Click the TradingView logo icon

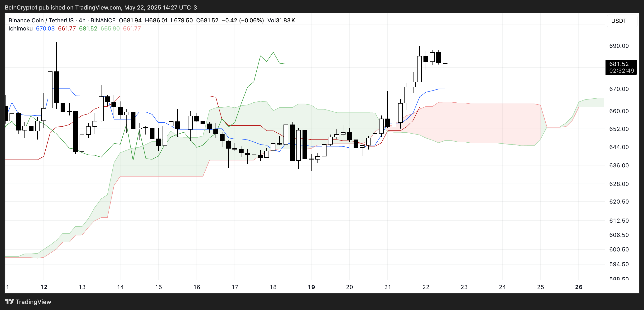click(9, 301)
